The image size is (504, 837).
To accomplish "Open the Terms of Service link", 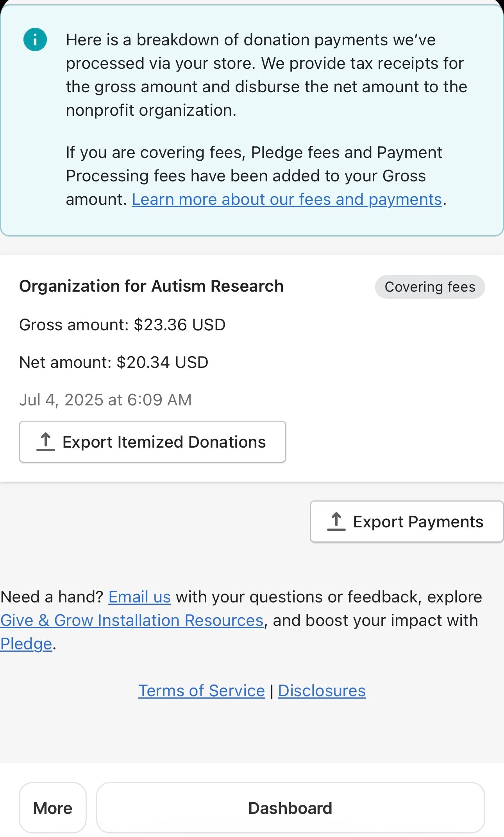I will pos(202,691).
